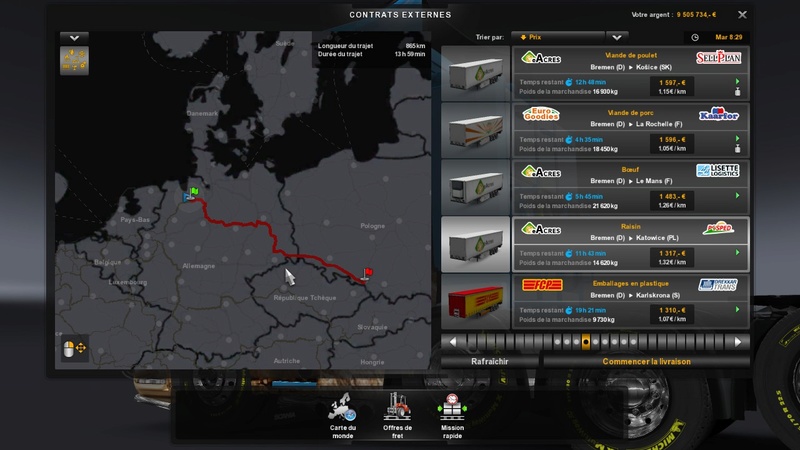Click the route Bremen (D) to Košice (SK)
This screenshot has width=800, height=450.
pyautogui.click(x=631, y=67)
